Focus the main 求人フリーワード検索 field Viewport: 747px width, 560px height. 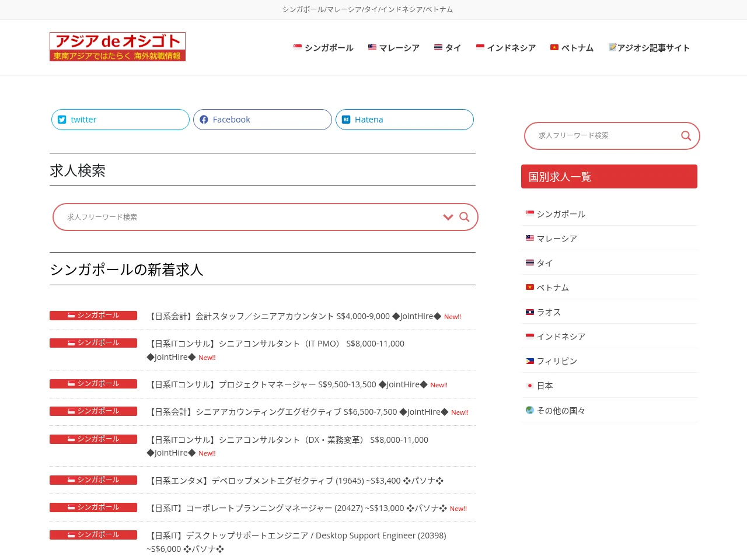[251, 217]
